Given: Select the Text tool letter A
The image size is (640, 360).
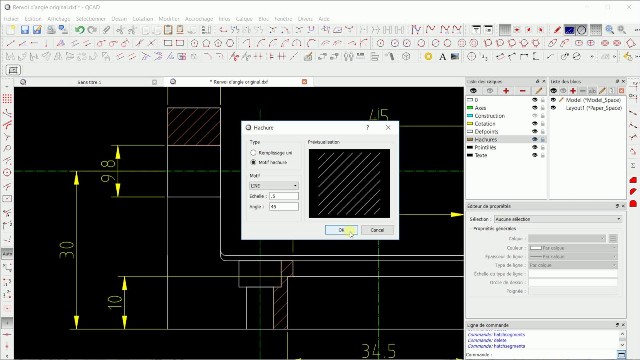Looking at the screenshot, I should click(x=442, y=57).
